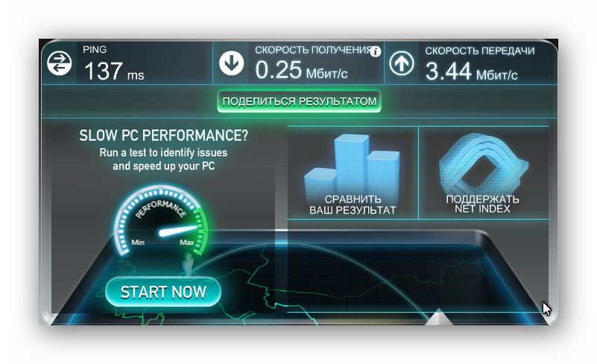The width and height of the screenshot is (597, 364).
Task: Click the Скорость передачи label
Action: 480,51
